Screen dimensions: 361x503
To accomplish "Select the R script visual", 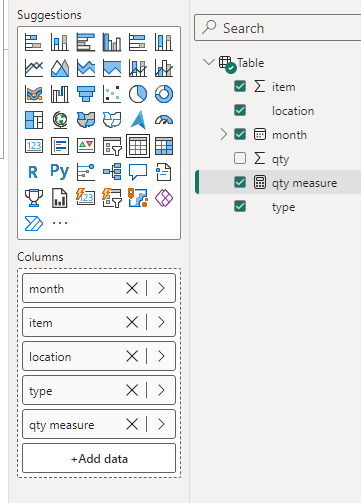I will [x=34, y=172].
